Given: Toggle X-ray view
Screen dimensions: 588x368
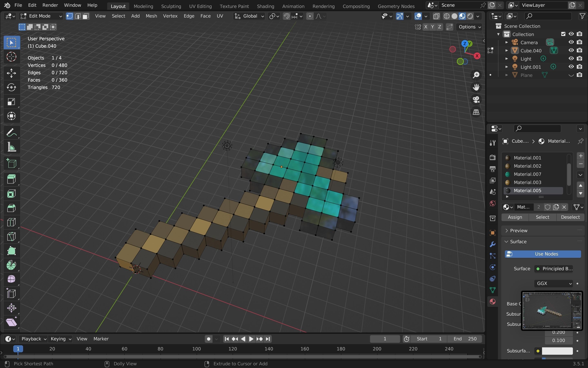Looking at the screenshot, I should [436, 16].
